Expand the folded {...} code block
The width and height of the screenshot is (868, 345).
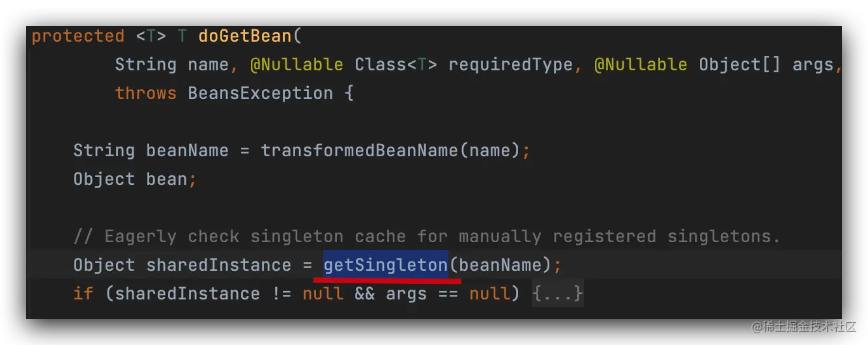coord(558,294)
